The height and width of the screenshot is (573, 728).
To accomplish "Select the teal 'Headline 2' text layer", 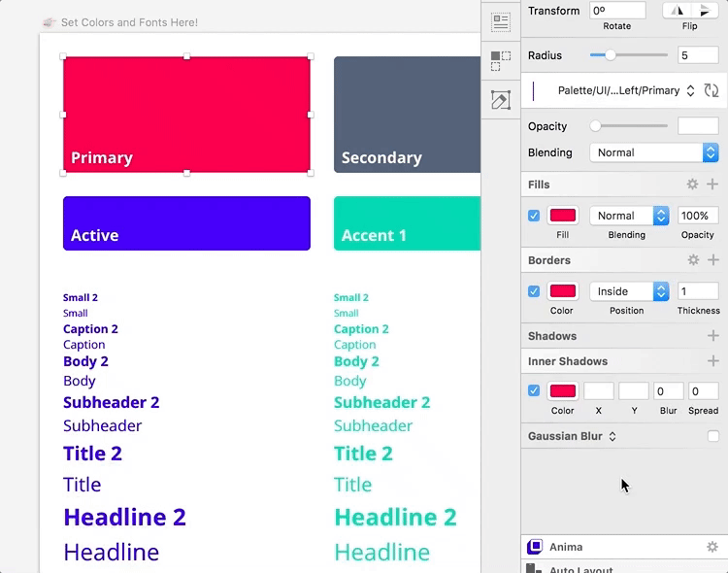I will pyautogui.click(x=395, y=518).
